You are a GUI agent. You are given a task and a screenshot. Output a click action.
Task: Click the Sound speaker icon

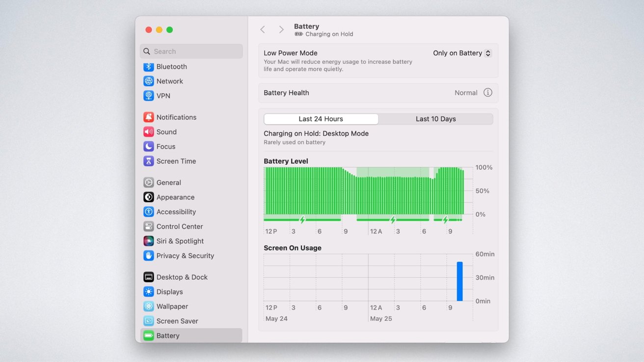point(149,132)
